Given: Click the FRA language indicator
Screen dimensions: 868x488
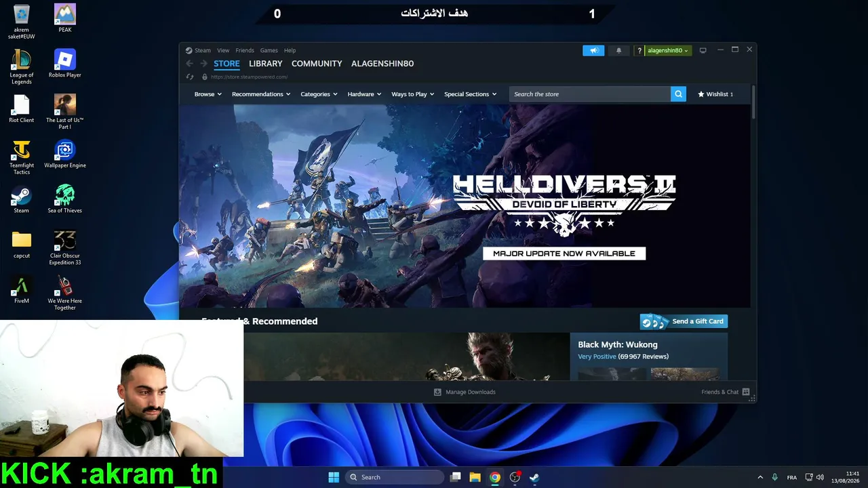Looking at the screenshot, I should (x=792, y=477).
